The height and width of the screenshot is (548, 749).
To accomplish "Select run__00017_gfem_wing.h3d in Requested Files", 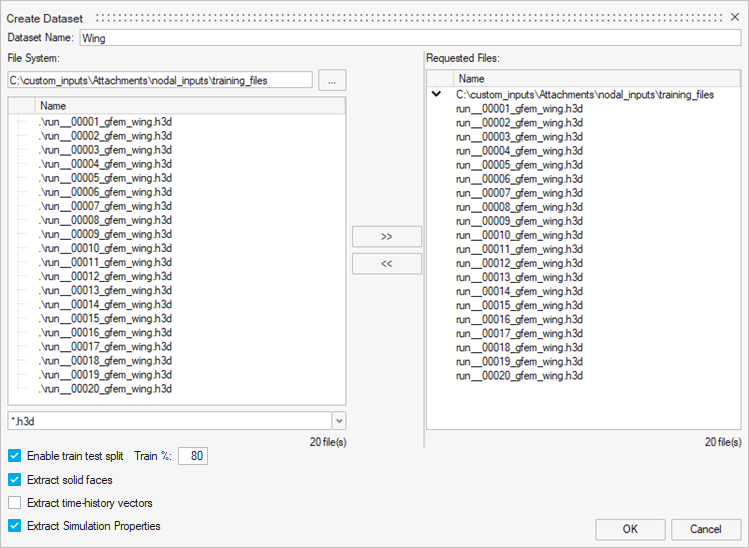I will [519, 333].
